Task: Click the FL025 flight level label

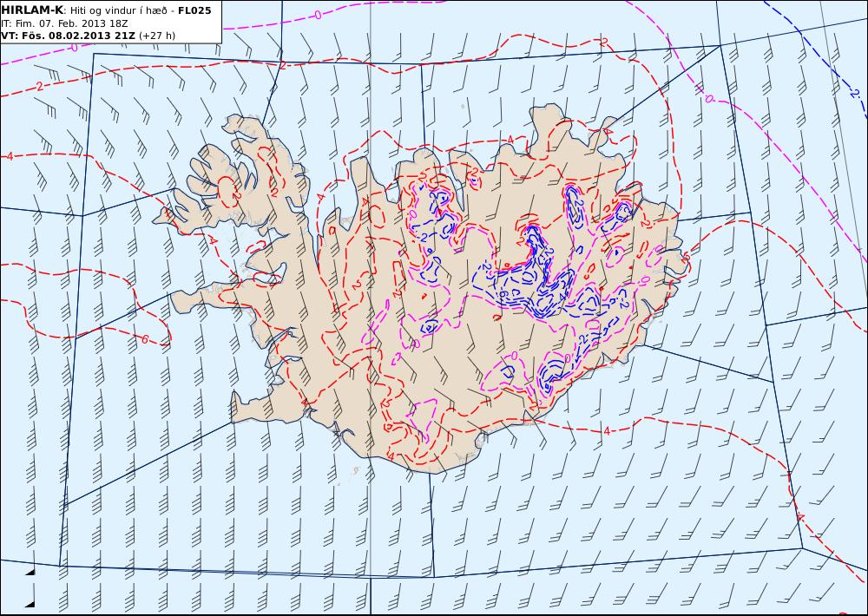Action: (x=194, y=10)
